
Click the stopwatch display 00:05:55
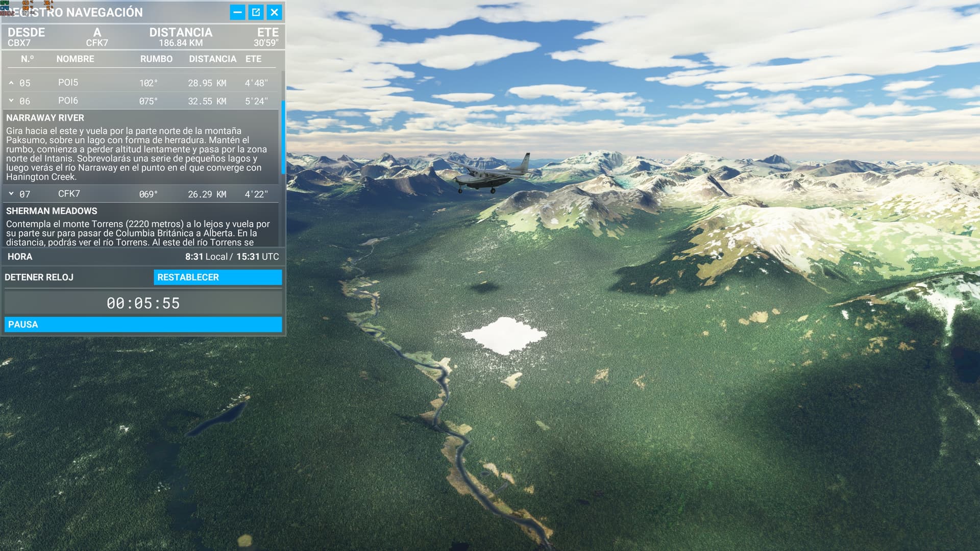tap(143, 303)
